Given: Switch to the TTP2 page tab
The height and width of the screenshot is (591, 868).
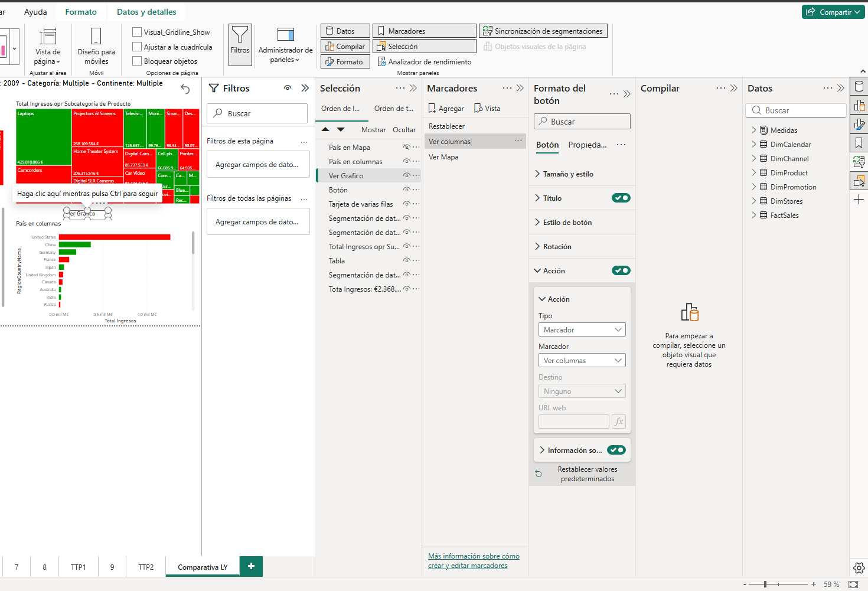Looking at the screenshot, I should click(146, 567).
